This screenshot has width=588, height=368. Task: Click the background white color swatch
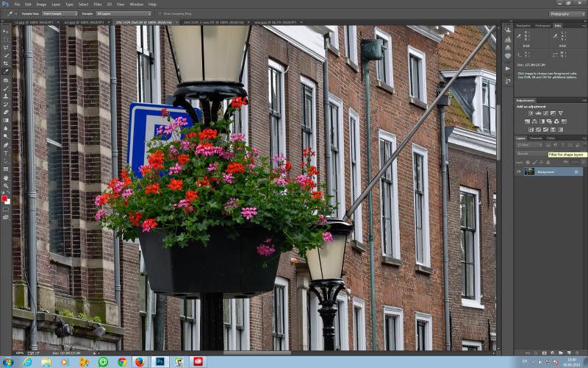(8, 202)
